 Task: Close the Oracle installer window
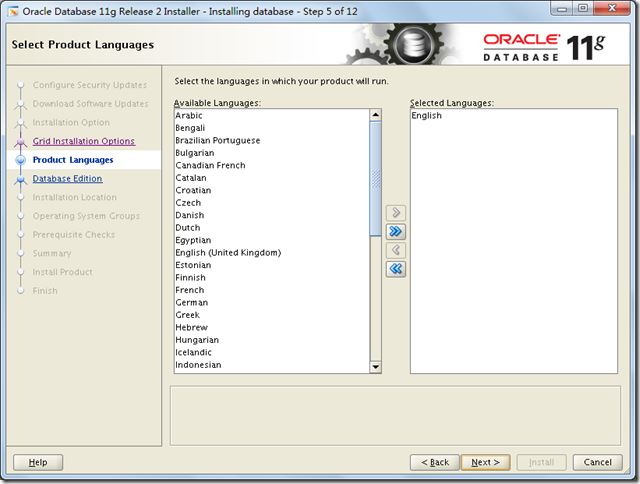pos(612,9)
